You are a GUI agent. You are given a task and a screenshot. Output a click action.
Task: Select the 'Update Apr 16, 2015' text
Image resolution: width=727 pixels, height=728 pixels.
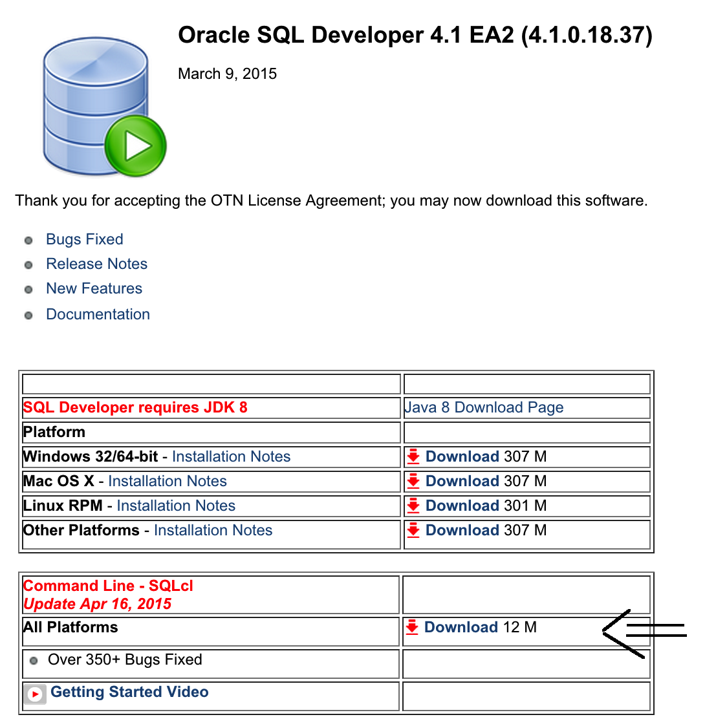98,604
